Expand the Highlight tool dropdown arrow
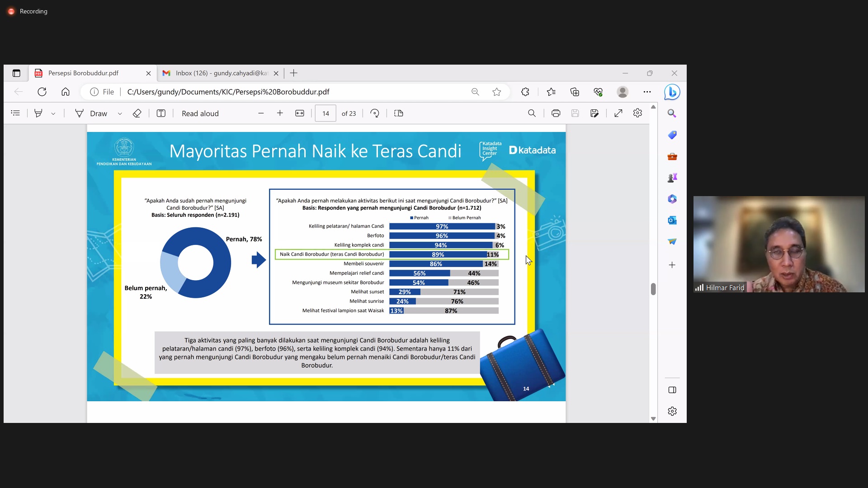Image resolution: width=868 pixels, height=488 pixels. pyautogui.click(x=53, y=114)
